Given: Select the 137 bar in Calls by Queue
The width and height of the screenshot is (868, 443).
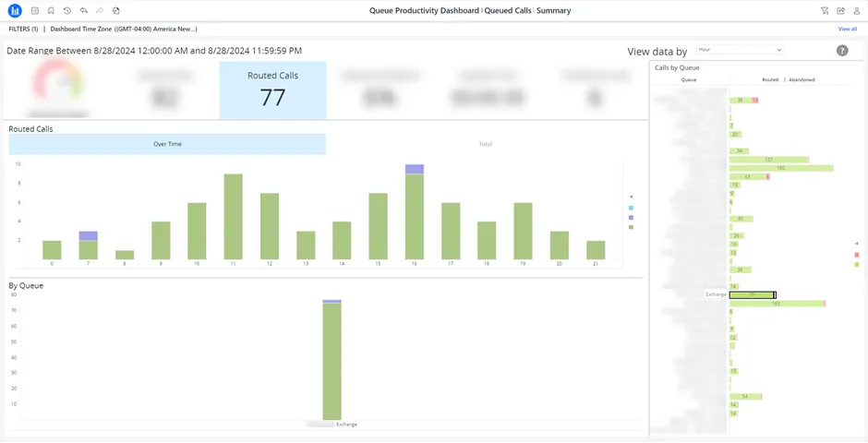Looking at the screenshot, I should 769,160.
